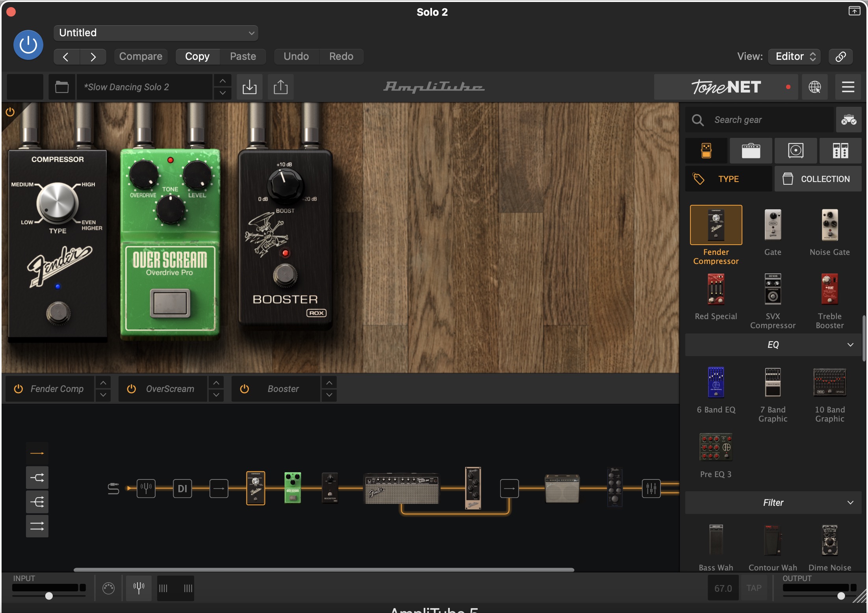868x613 pixels.
Task: Open the tuner icon in bottom bar
Action: (139, 588)
